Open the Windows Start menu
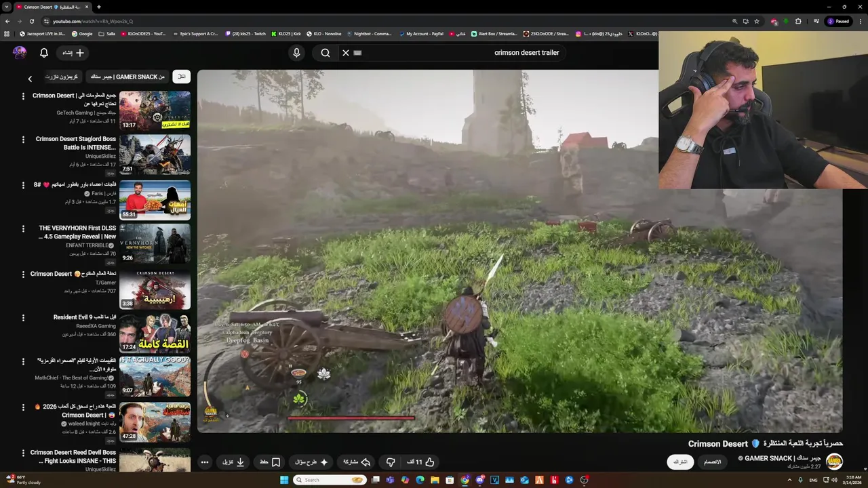The image size is (868, 488). (284, 480)
